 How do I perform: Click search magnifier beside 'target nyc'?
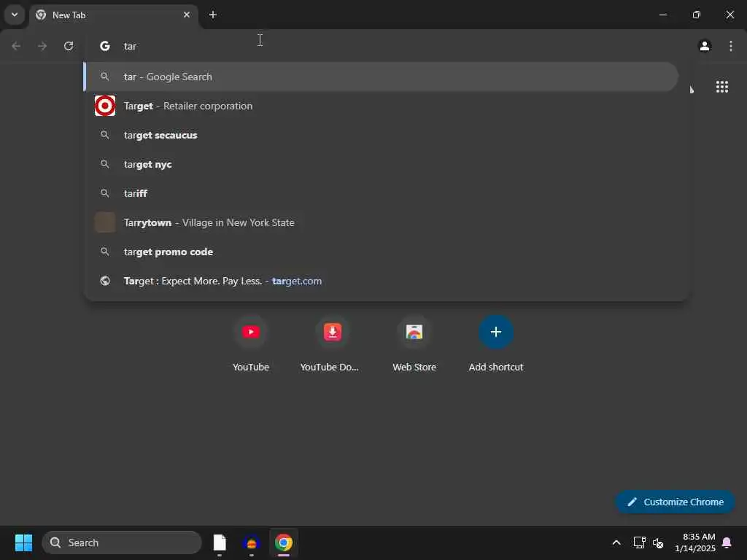click(105, 164)
